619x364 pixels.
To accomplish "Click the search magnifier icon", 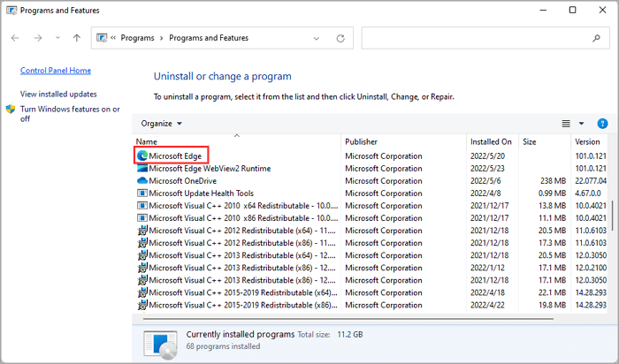I will pos(596,38).
